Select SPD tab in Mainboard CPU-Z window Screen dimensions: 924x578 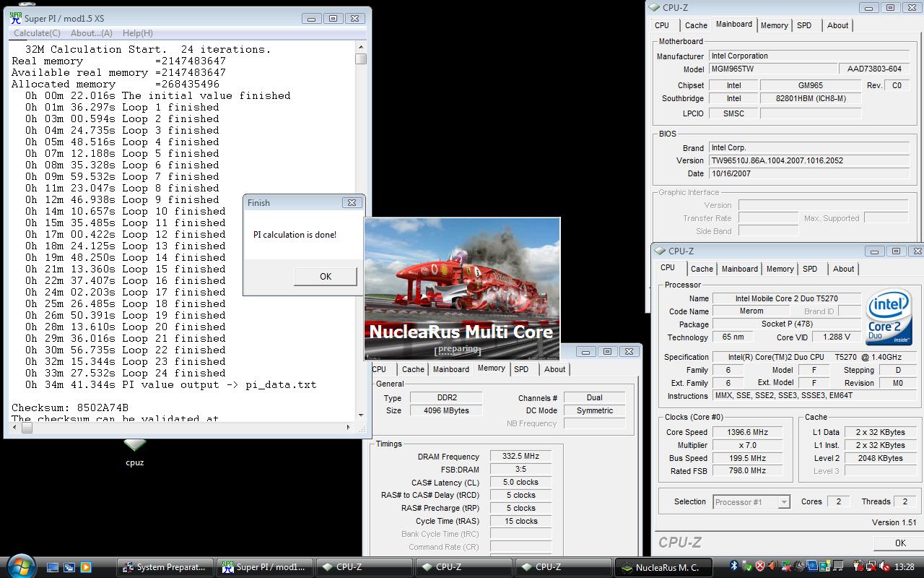tap(804, 25)
